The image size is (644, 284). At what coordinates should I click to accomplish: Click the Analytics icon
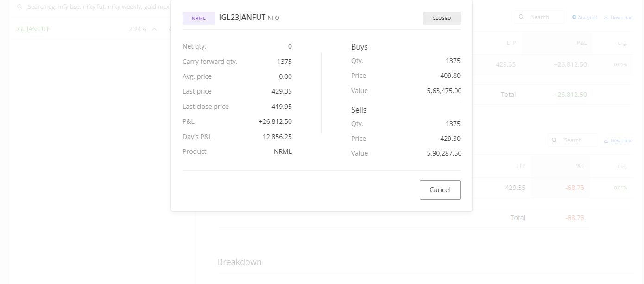[574, 17]
